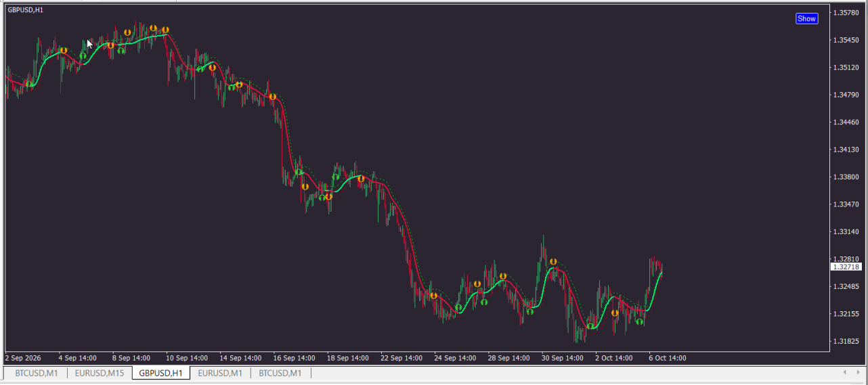Click the current price label 1.32718

846,267
